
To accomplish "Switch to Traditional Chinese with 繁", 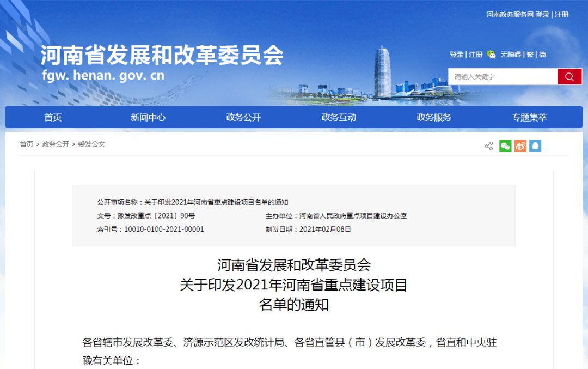I will pos(529,55).
